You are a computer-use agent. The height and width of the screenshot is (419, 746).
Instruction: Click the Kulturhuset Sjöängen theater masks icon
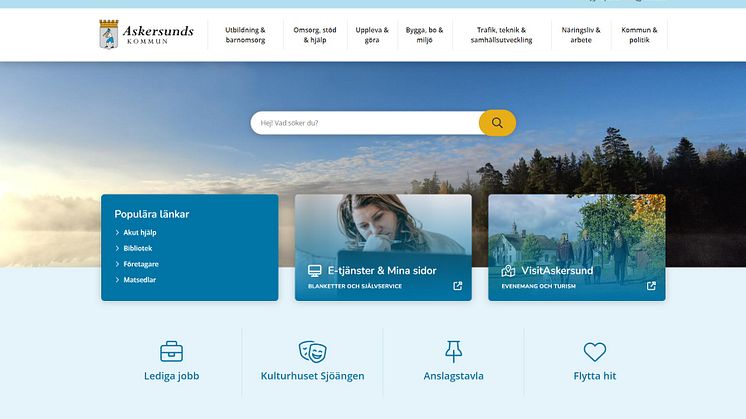tap(313, 352)
